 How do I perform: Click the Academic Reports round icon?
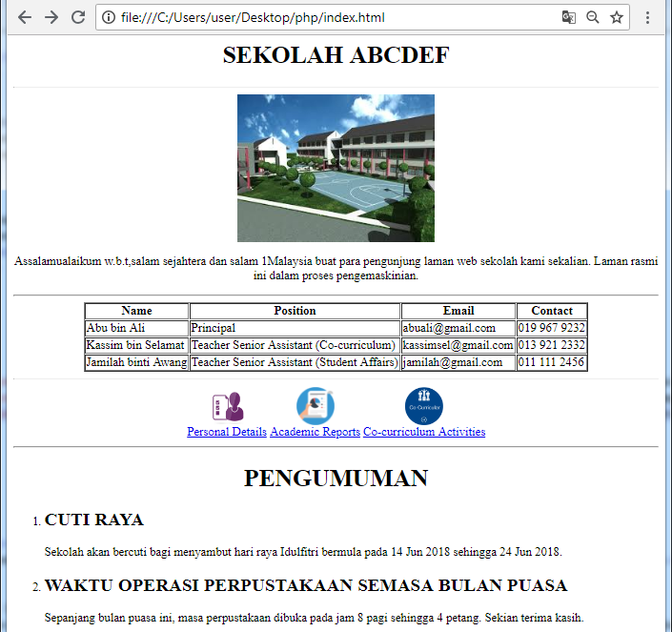[315, 406]
